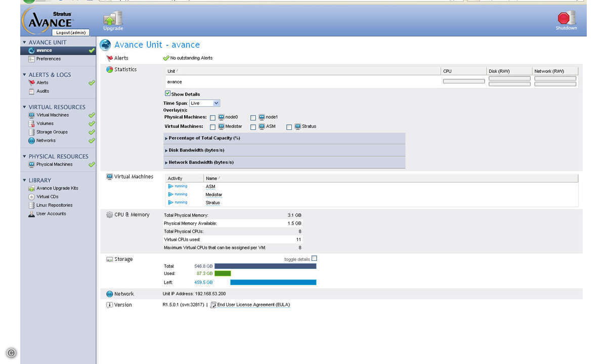The image size is (607, 364).
Task: Open User Accounts in the sidebar
Action: 51,214
